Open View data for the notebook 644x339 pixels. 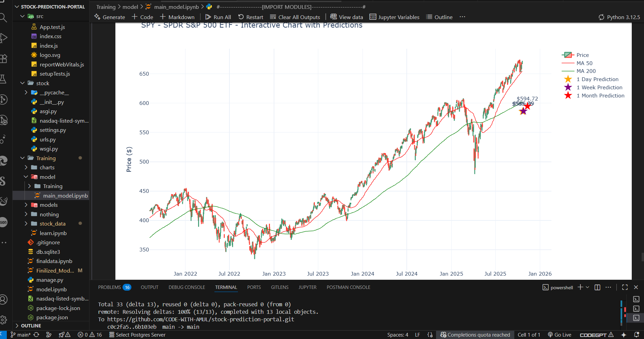(x=347, y=17)
